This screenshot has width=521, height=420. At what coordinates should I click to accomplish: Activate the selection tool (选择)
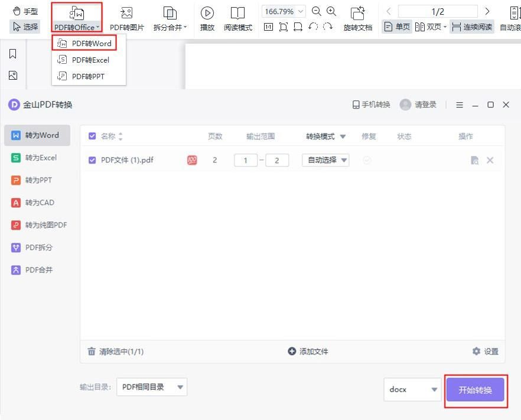25,27
